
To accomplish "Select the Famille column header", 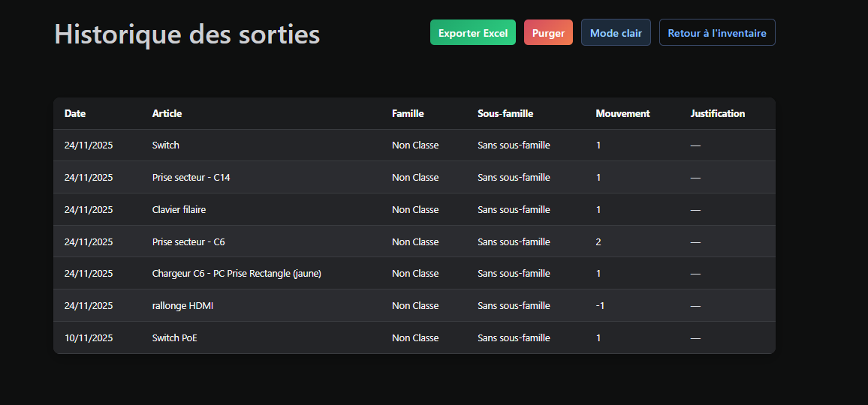I will pos(408,114).
